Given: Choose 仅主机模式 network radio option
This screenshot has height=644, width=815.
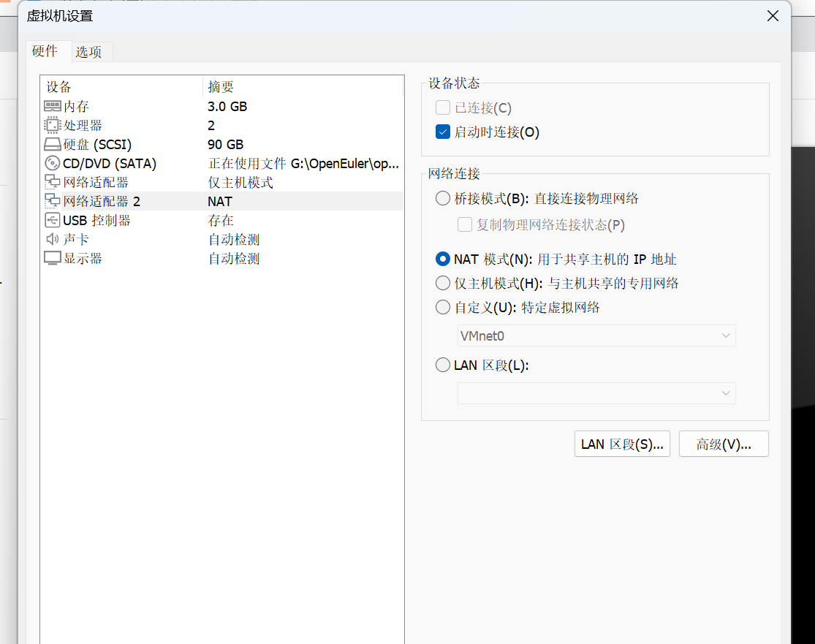Looking at the screenshot, I should click(x=443, y=283).
